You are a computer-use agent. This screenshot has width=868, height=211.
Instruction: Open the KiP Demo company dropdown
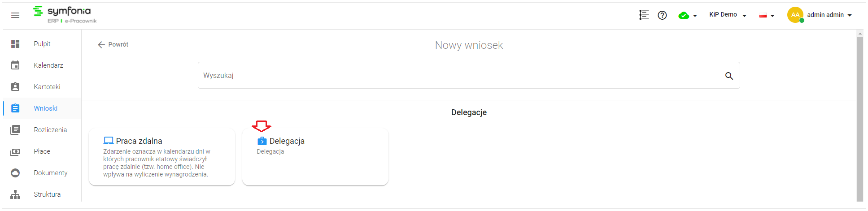tap(728, 15)
